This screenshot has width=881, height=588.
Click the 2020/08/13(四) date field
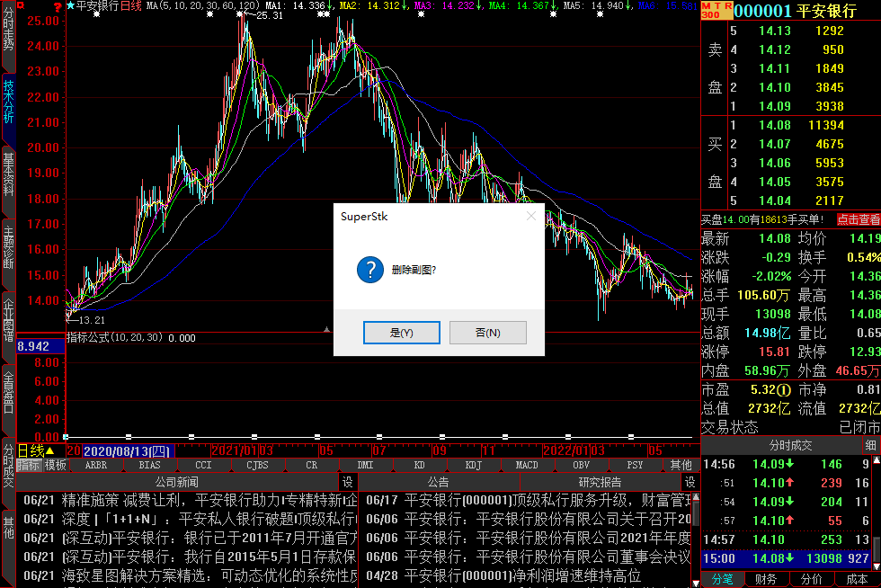click(x=129, y=450)
